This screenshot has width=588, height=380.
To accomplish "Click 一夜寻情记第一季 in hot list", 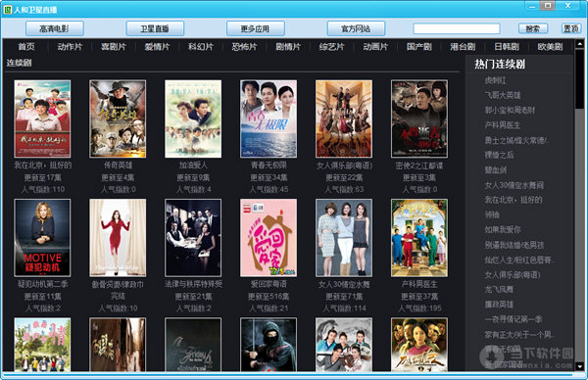I will [513, 319].
